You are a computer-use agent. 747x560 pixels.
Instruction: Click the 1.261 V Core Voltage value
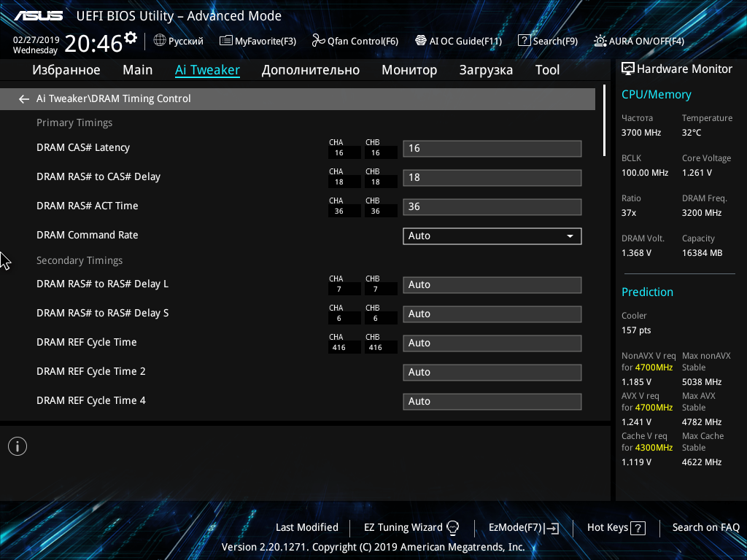697,173
